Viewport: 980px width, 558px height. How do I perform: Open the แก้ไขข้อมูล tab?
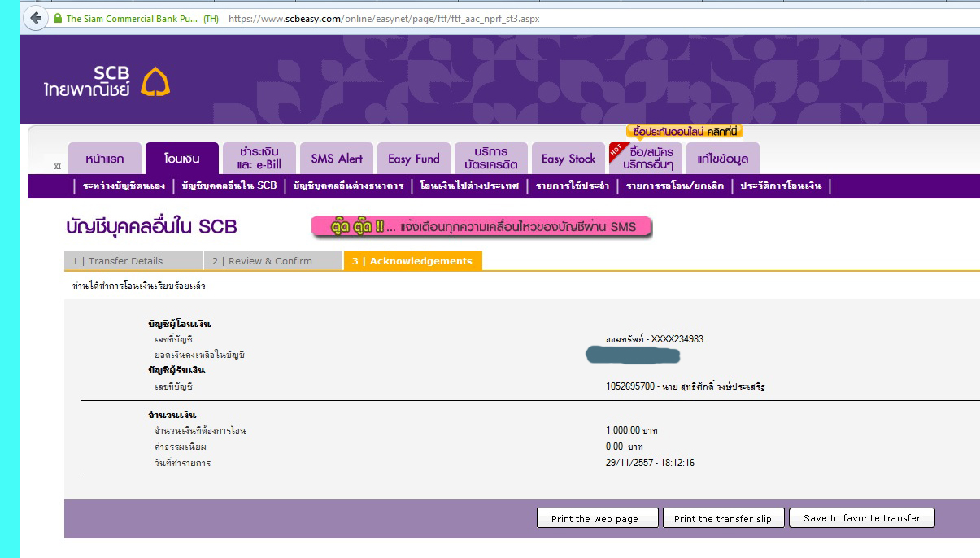(x=723, y=159)
